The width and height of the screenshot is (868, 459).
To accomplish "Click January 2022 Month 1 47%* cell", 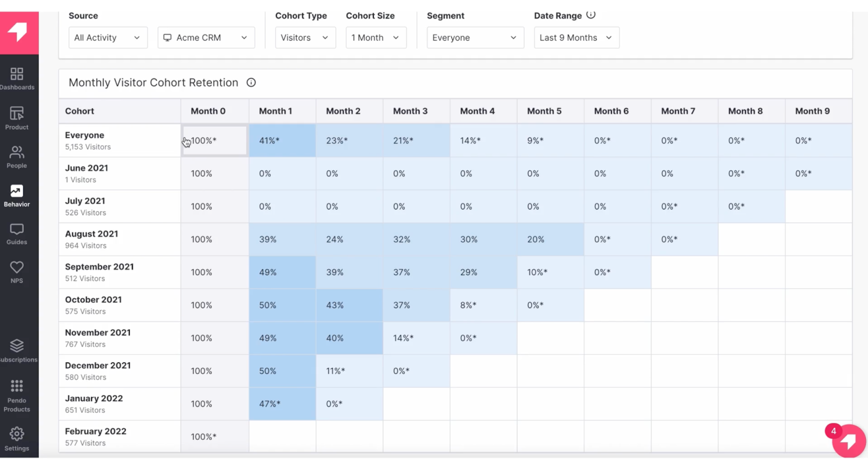I will pos(283,404).
